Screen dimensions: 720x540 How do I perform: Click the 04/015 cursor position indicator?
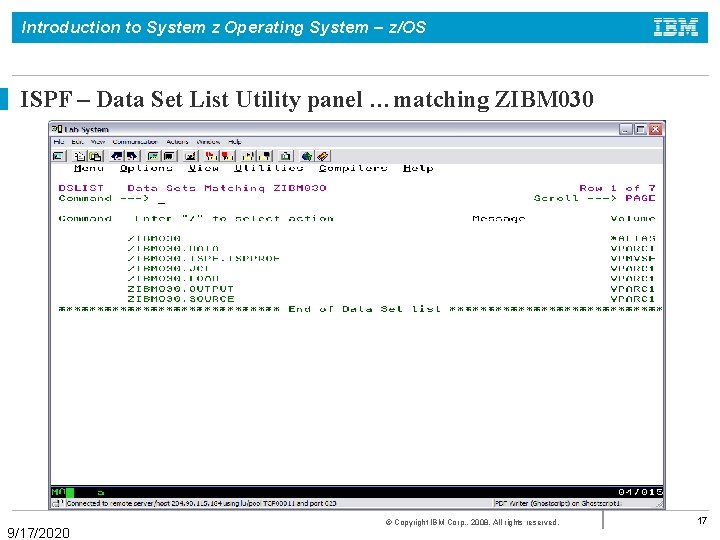coord(640,492)
